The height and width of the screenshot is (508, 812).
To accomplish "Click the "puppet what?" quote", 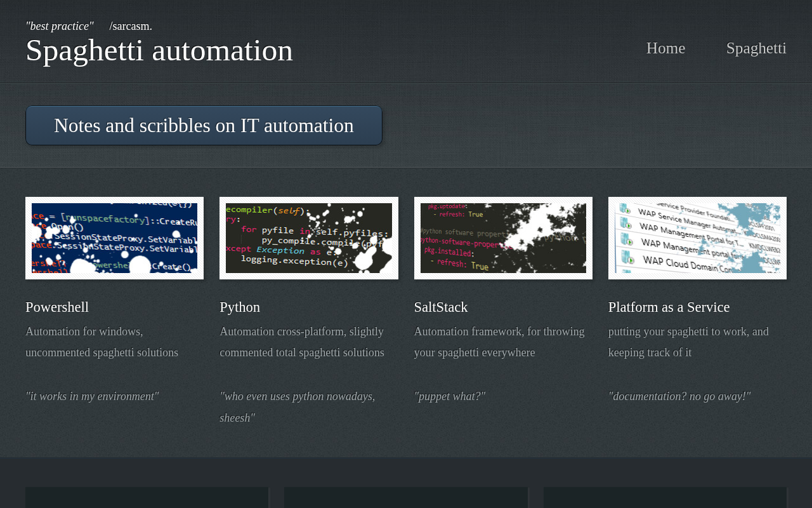I will coord(450,396).
